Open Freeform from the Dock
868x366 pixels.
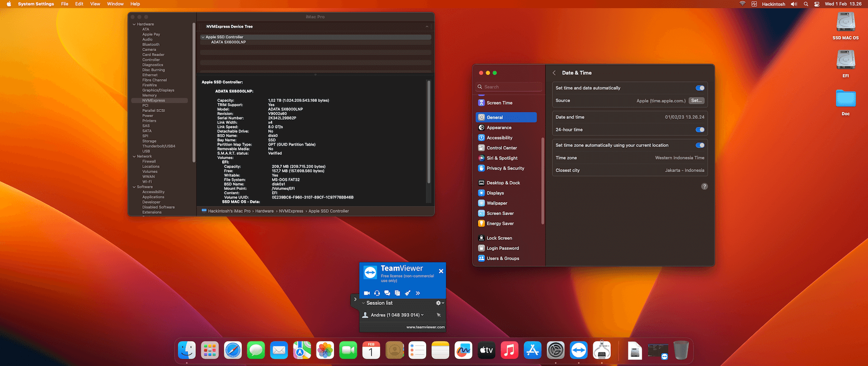click(x=463, y=350)
